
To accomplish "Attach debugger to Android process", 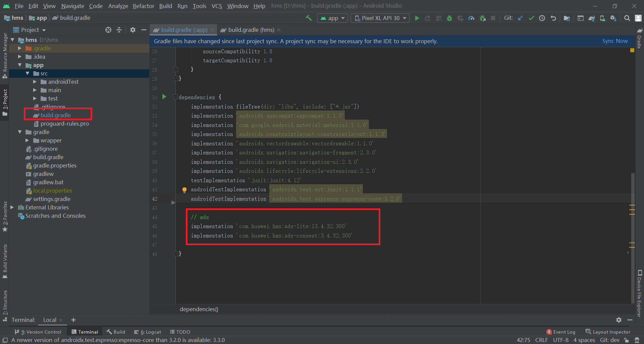I will click(x=483, y=18).
